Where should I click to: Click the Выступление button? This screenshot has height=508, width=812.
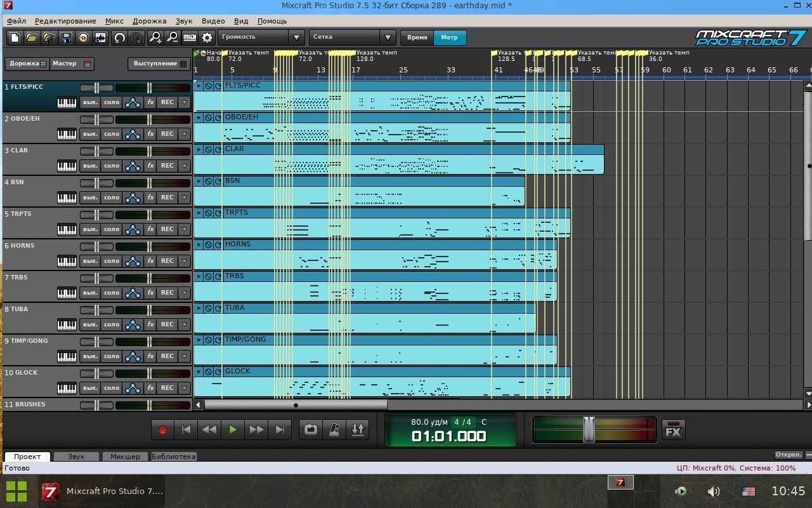(159, 63)
